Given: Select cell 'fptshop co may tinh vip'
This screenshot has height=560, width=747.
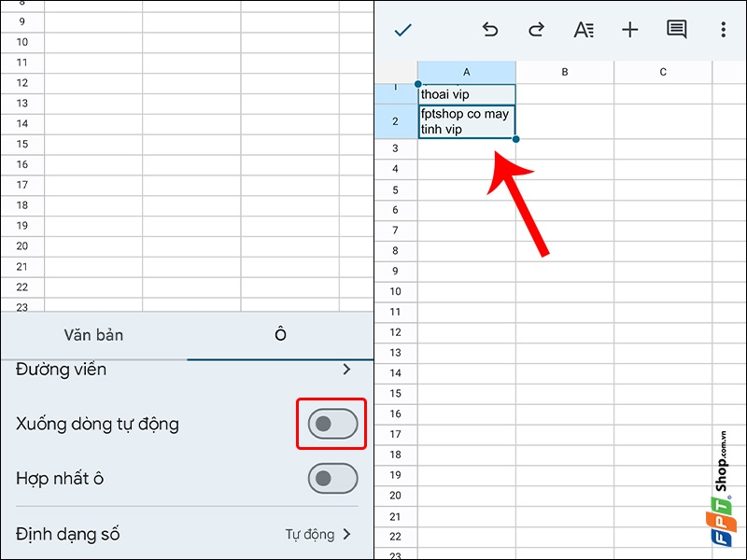Looking at the screenshot, I should tap(466, 121).
